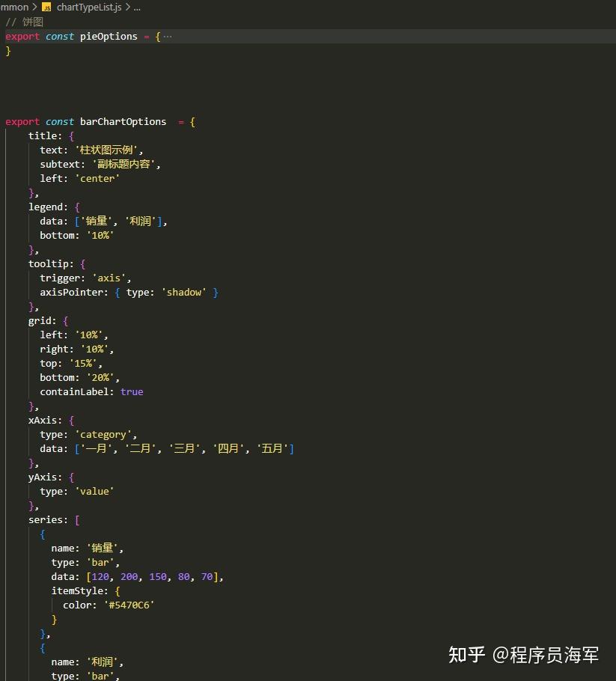Click the 'category' xAxis type string
Viewport: 616px width, 681px height.
(103, 435)
